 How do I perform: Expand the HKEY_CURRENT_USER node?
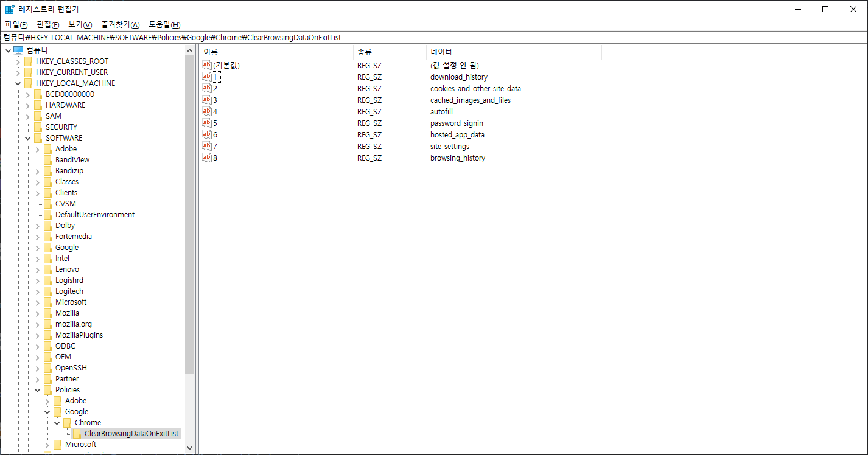click(x=18, y=72)
